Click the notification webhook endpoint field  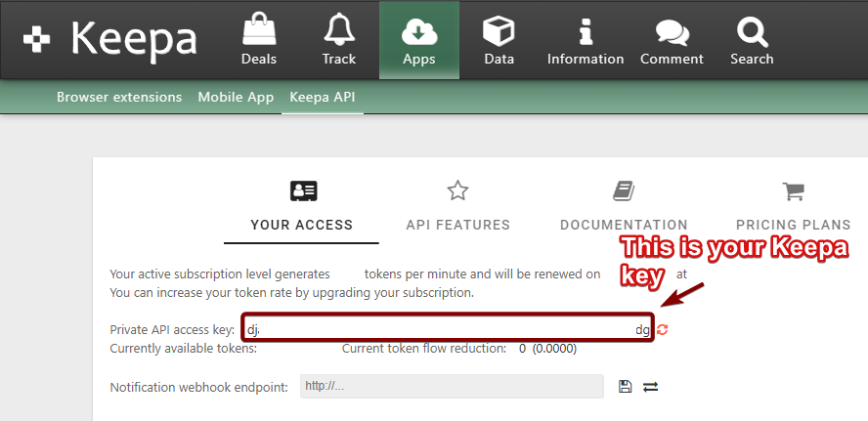(x=452, y=386)
